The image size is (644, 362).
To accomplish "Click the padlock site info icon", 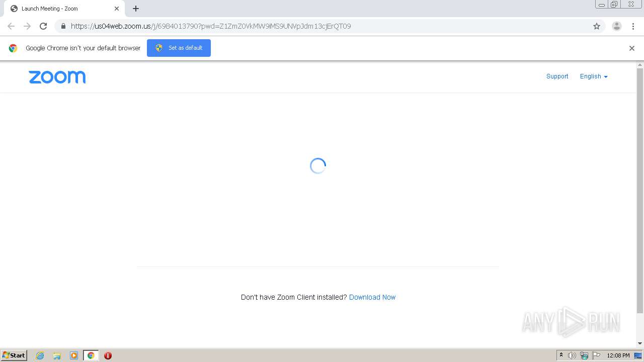I will click(63, 26).
